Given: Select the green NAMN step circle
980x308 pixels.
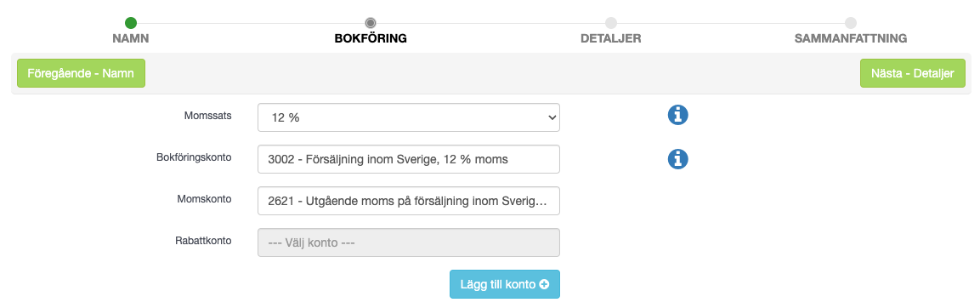Looking at the screenshot, I should (x=131, y=23).
